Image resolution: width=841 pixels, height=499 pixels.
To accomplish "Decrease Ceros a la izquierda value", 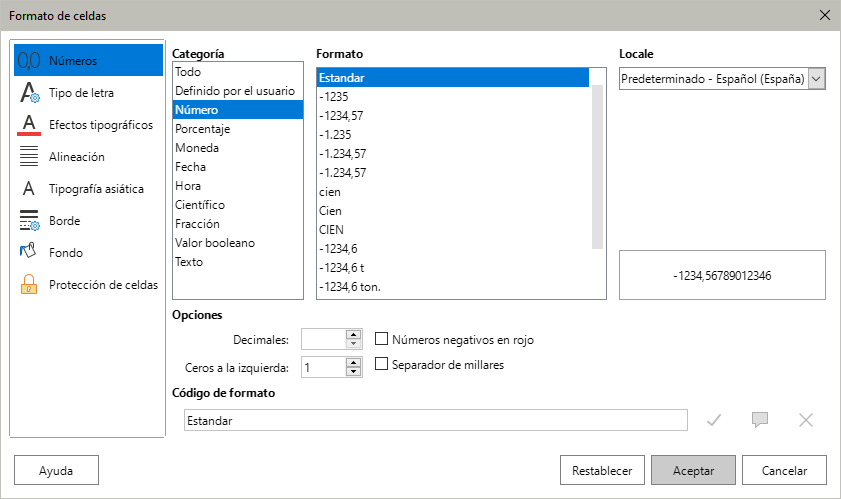I will [353, 372].
